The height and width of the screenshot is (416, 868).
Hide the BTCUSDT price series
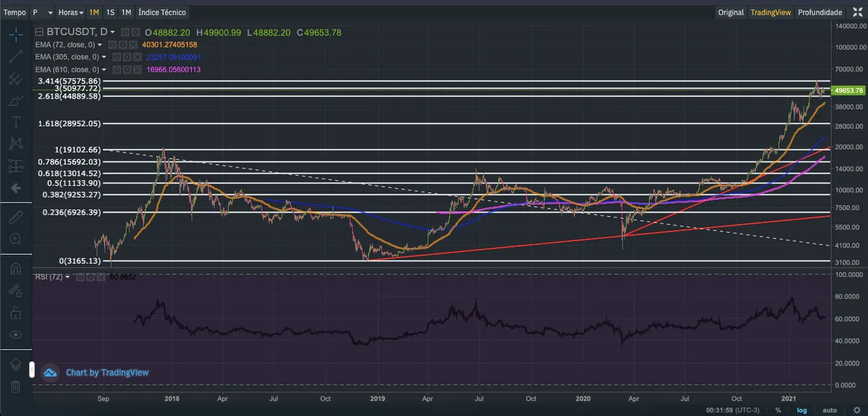(x=125, y=32)
